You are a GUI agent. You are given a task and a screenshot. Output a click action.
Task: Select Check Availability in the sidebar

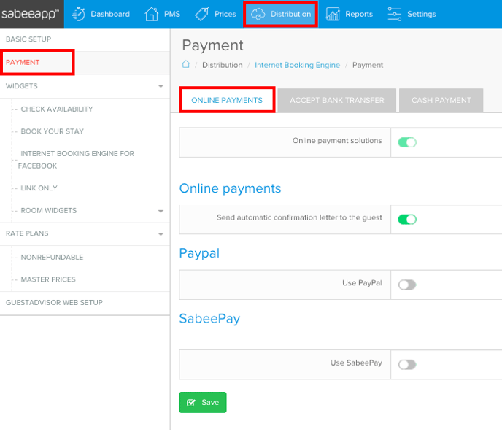pyautogui.click(x=57, y=109)
